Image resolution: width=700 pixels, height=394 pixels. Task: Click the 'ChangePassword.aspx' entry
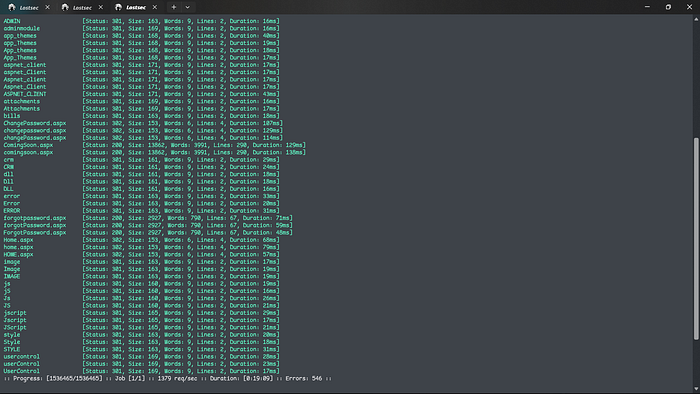click(35, 123)
